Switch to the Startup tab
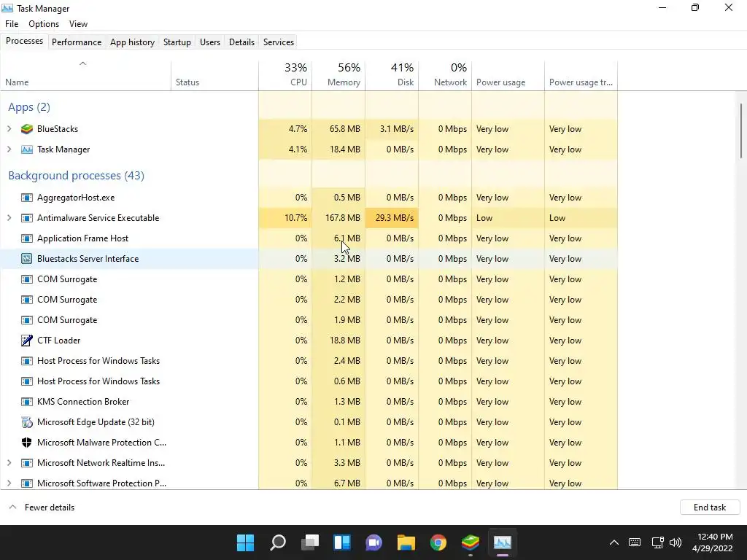This screenshot has height=560, width=747. (177, 42)
